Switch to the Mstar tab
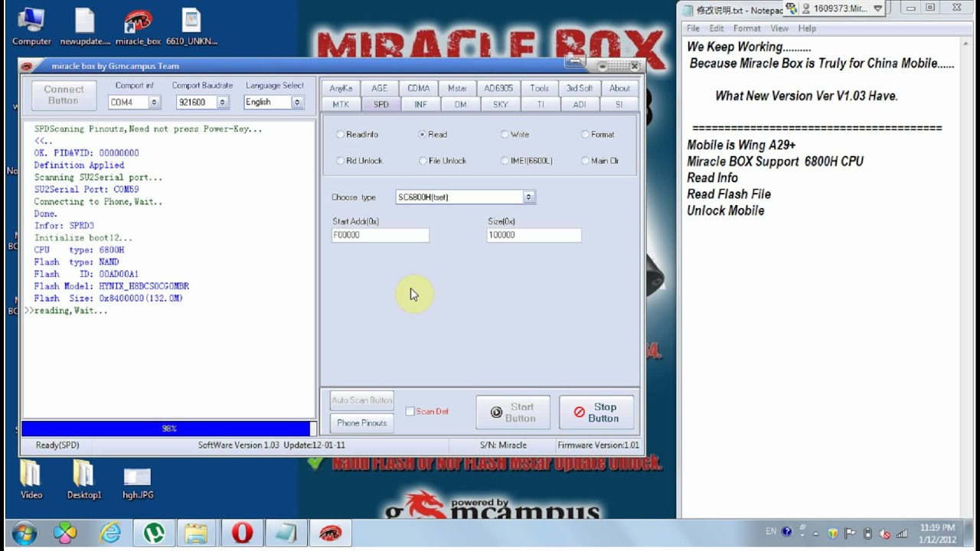 click(458, 88)
